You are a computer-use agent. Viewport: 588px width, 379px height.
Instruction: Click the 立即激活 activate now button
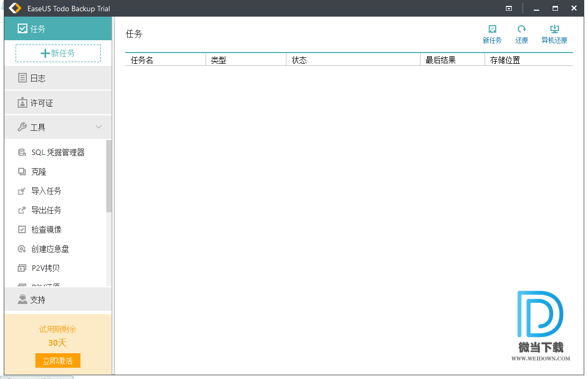(x=58, y=361)
